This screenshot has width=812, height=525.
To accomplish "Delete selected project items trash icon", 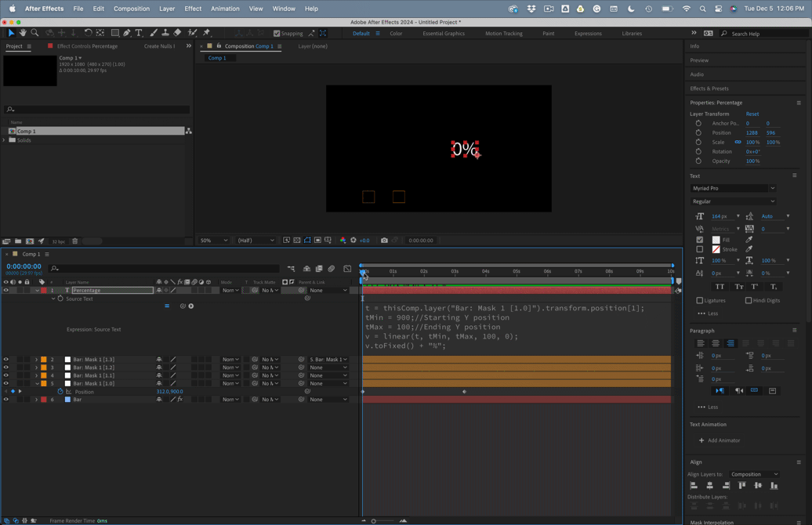I will 74,241.
